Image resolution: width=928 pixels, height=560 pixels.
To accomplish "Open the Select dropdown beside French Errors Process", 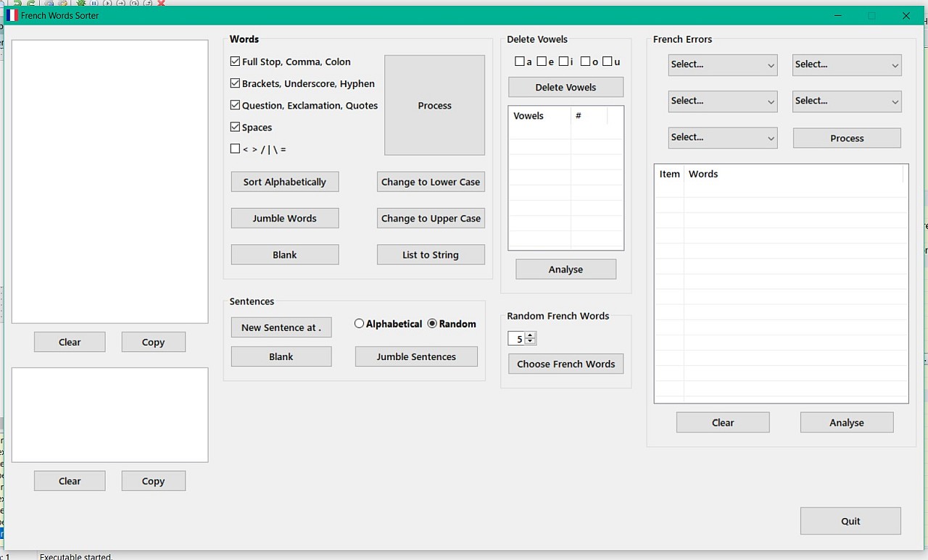I will pos(723,138).
